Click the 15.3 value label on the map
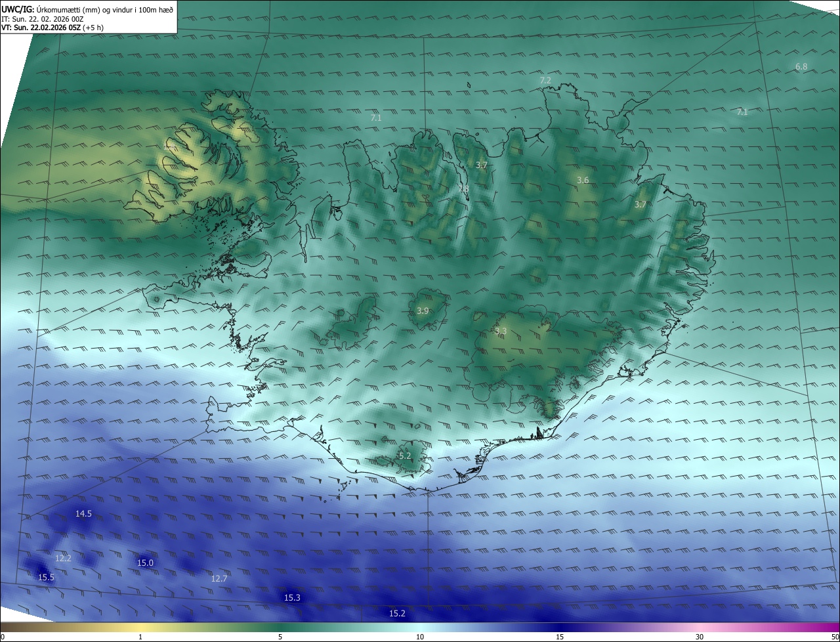 click(292, 597)
